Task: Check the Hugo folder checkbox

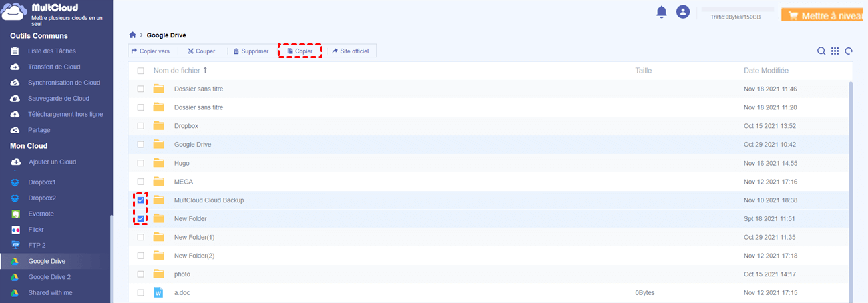Action: pyautogui.click(x=140, y=163)
